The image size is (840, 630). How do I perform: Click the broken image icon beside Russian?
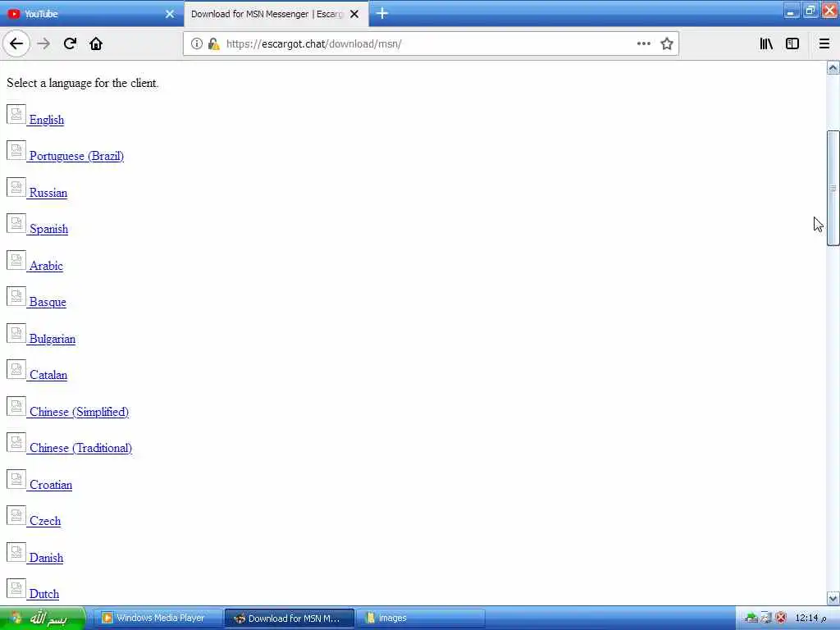pos(16,187)
